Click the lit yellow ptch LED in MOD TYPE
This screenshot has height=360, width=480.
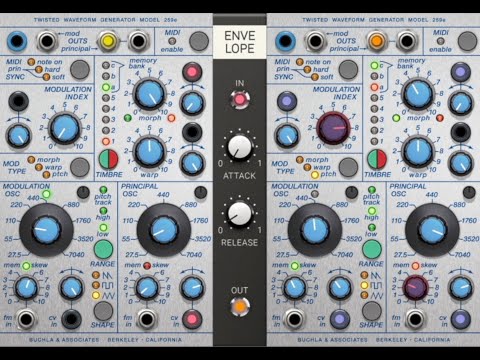coord(314,175)
